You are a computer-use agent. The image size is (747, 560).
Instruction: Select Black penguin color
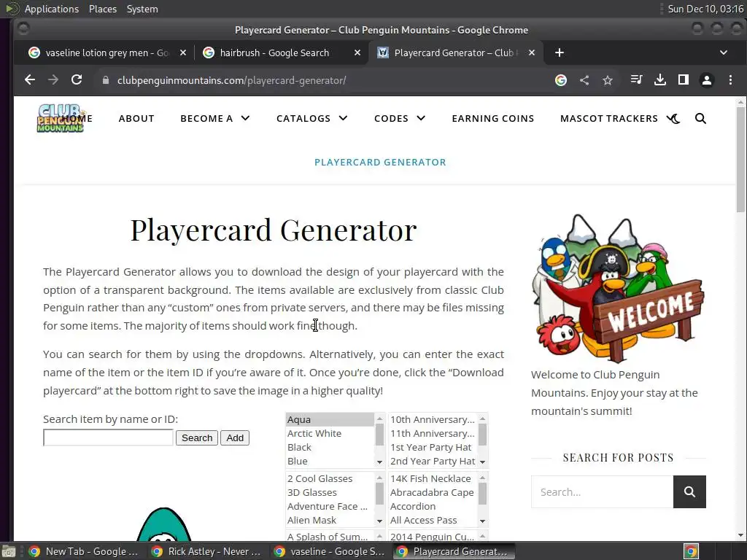(330, 447)
